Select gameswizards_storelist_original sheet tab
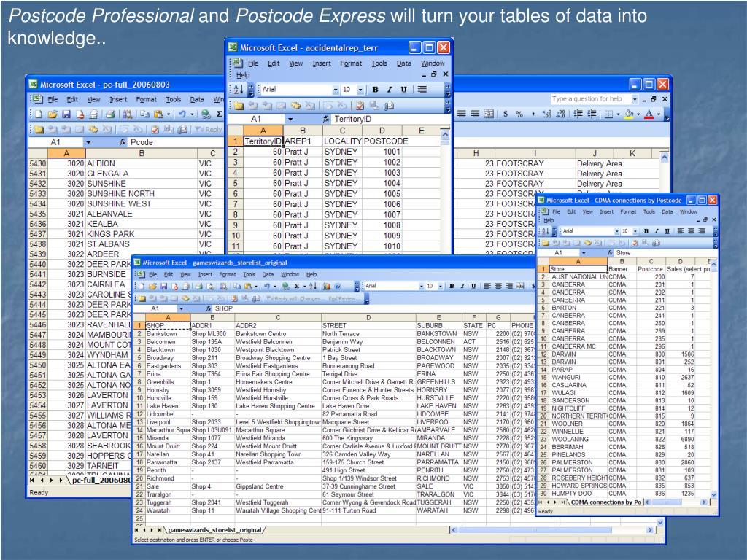 pyautogui.click(x=214, y=529)
